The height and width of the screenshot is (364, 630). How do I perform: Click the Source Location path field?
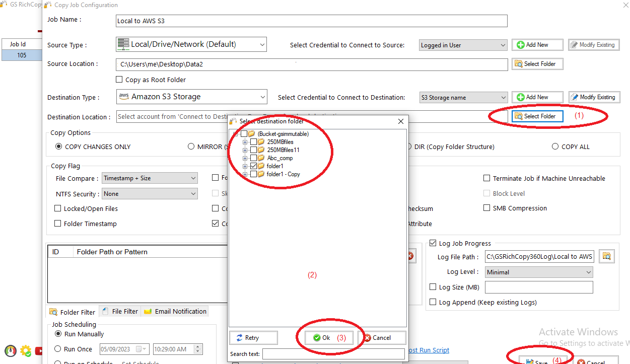pos(312,64)
